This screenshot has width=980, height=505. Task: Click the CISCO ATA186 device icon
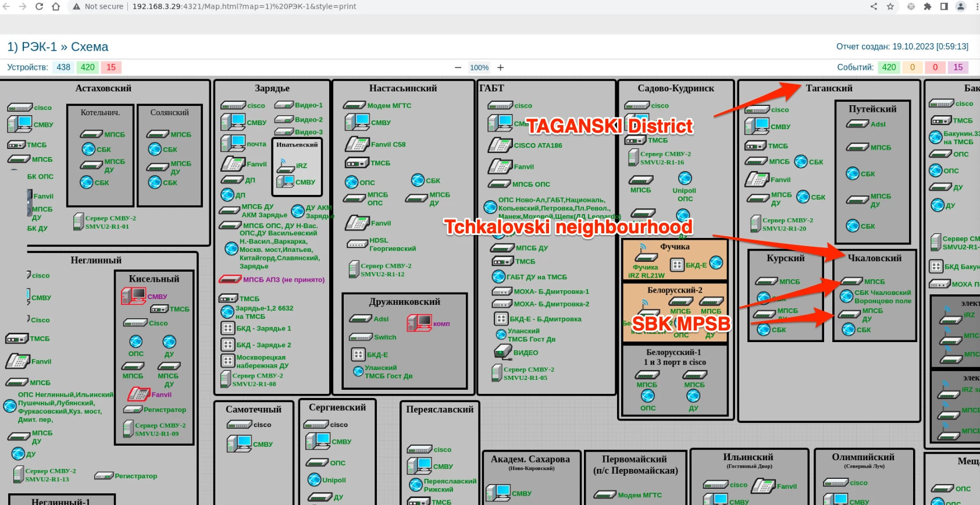pyautogui.click(x=500, y=145)
